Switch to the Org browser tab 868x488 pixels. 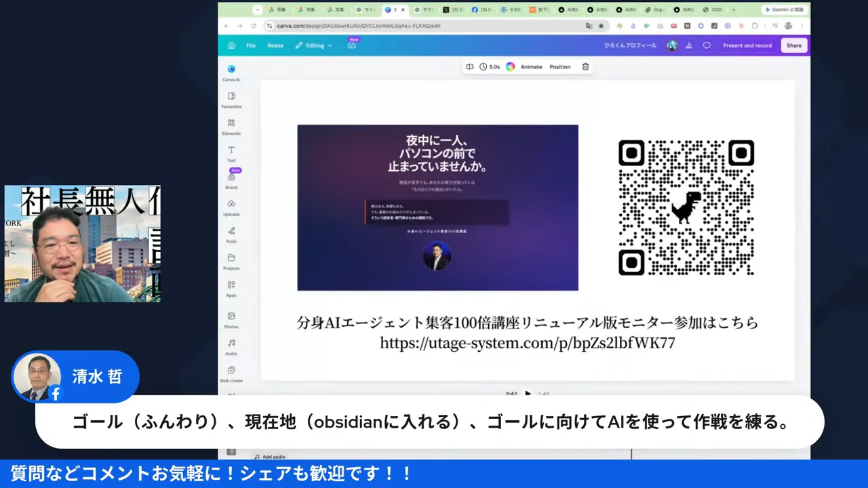[x=655, y=9]
